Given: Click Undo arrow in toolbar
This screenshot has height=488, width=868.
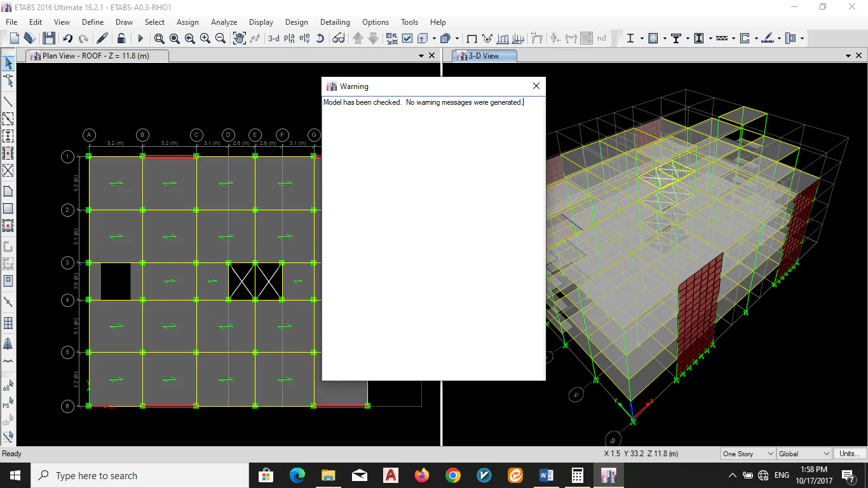Looking at the screenshot, I should 67,39.
